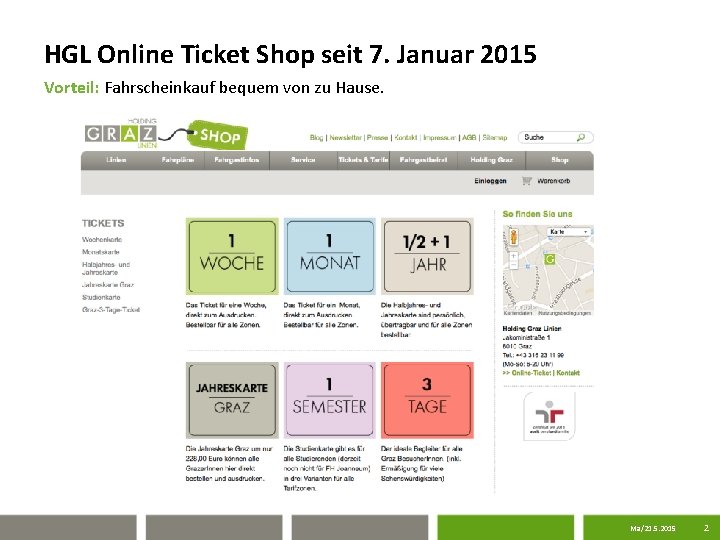
Task: Click the familienfreundlich certificate logo
Action: 549,416
